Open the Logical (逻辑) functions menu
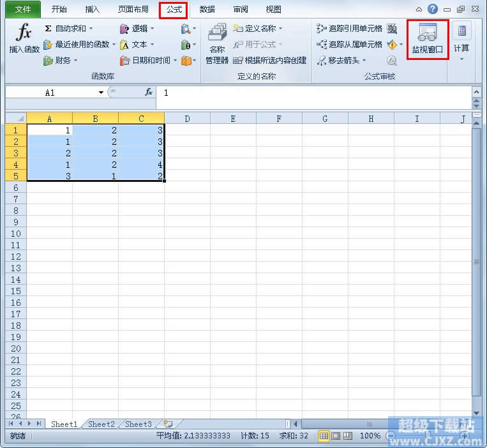Image resolution: width=487 pixels, height=448 pixels. click(137, 29)
